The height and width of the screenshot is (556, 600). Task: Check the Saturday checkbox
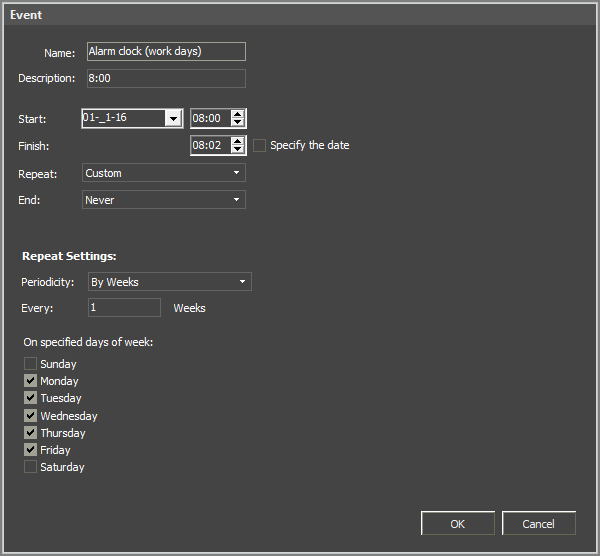pos(30,467)
